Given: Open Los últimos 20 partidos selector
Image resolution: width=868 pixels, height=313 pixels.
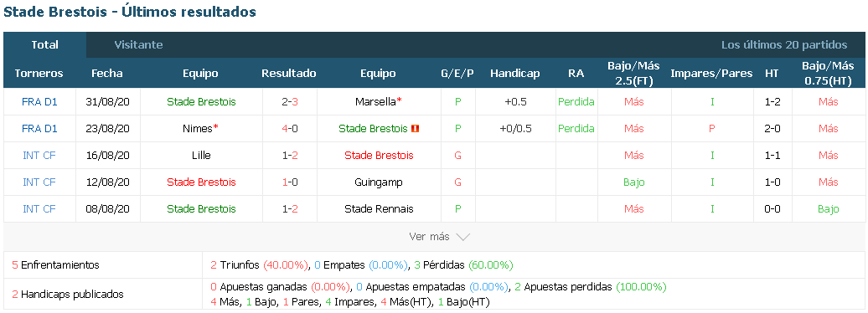Looking at the screenshot, I should (784, 45).
